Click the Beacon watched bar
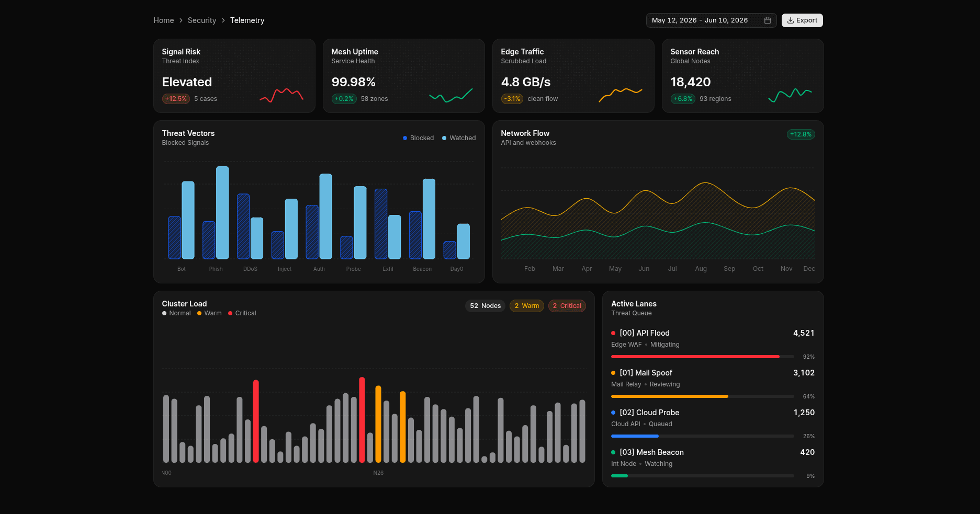 [x=429, y=219]
